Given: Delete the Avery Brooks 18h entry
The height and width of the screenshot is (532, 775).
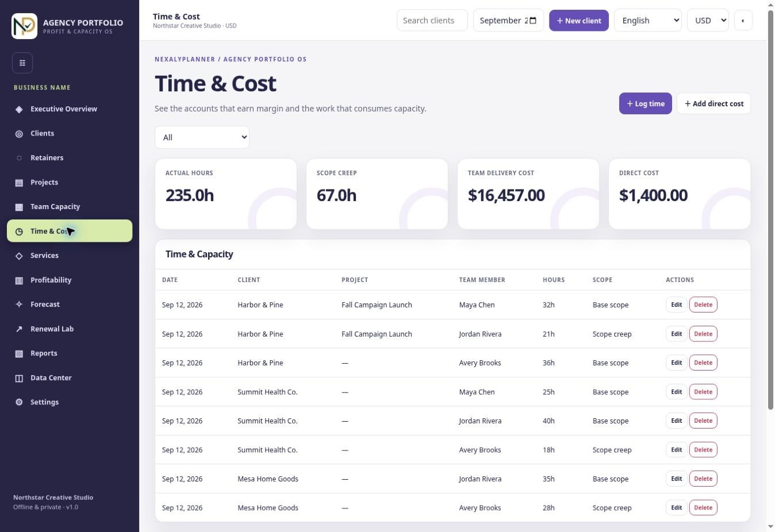Looking at the screenshot, I should pyautogui.click(x=703, y=450).
